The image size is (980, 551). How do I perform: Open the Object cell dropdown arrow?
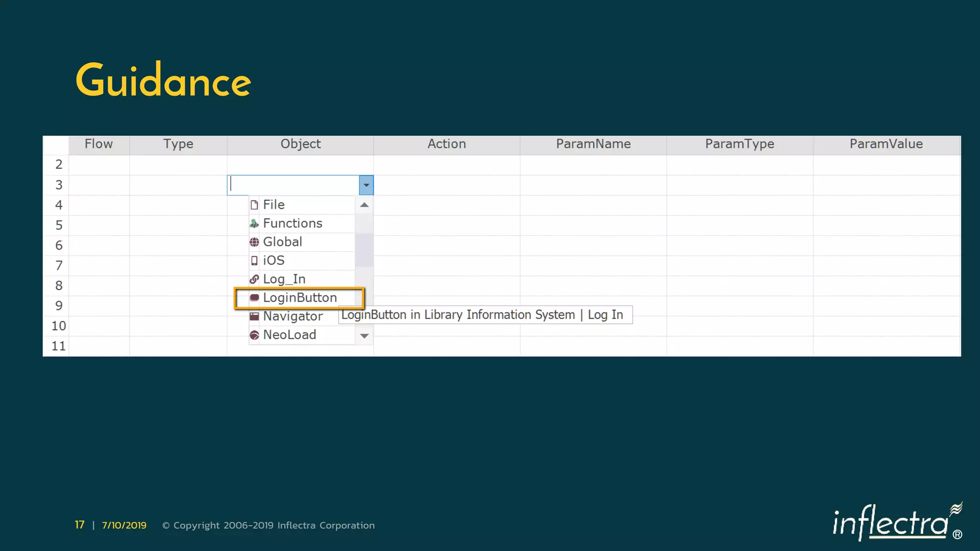(x=366, y=185)
